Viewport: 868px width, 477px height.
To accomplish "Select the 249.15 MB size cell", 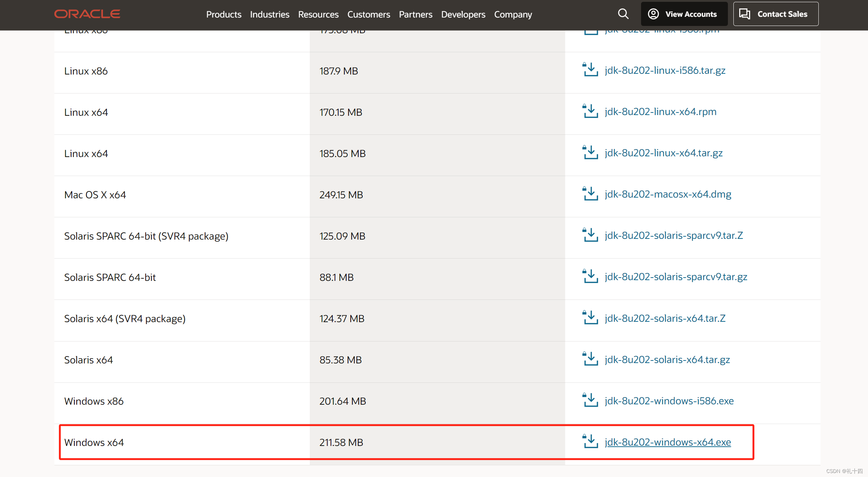I will point(437,196).
